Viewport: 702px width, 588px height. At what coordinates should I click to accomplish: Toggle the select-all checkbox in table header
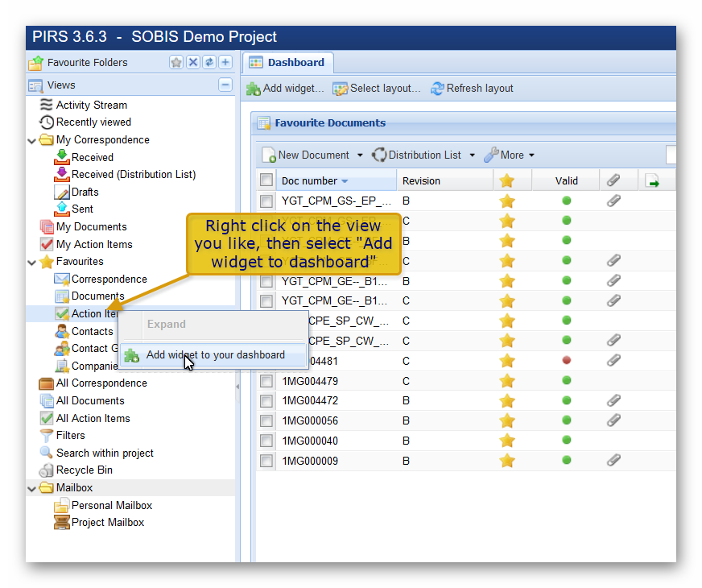point(266,180)
